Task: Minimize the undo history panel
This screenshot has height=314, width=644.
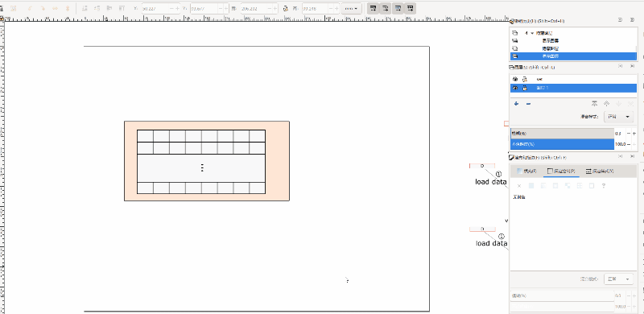Action: pyautogui.click(x=620, y=20)
